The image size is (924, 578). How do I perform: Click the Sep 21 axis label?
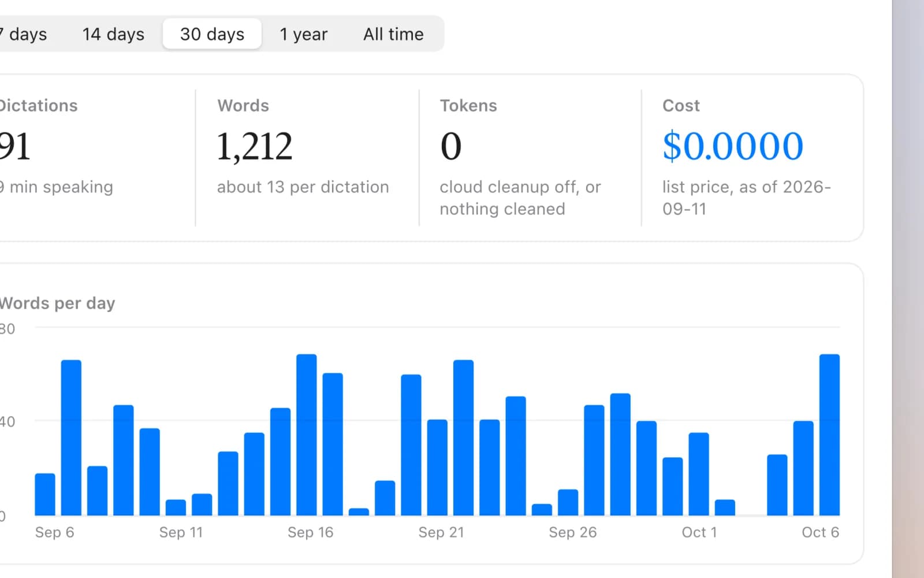pyautogui.click(x=441, y=532)
